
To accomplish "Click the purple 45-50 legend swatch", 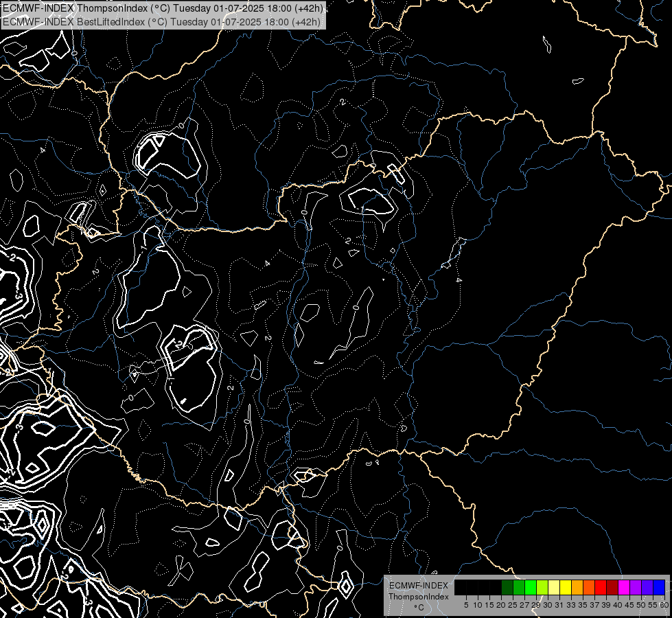I will click(x=636, y=587).
